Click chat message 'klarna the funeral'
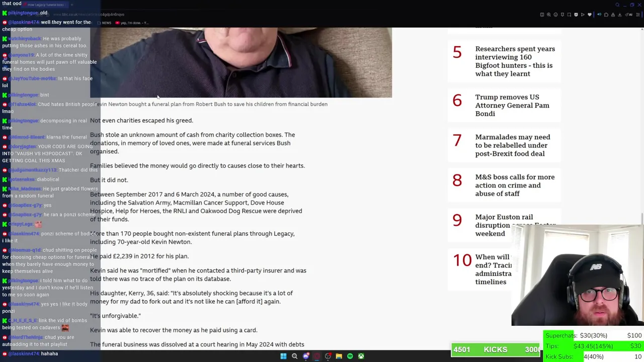 66,137
